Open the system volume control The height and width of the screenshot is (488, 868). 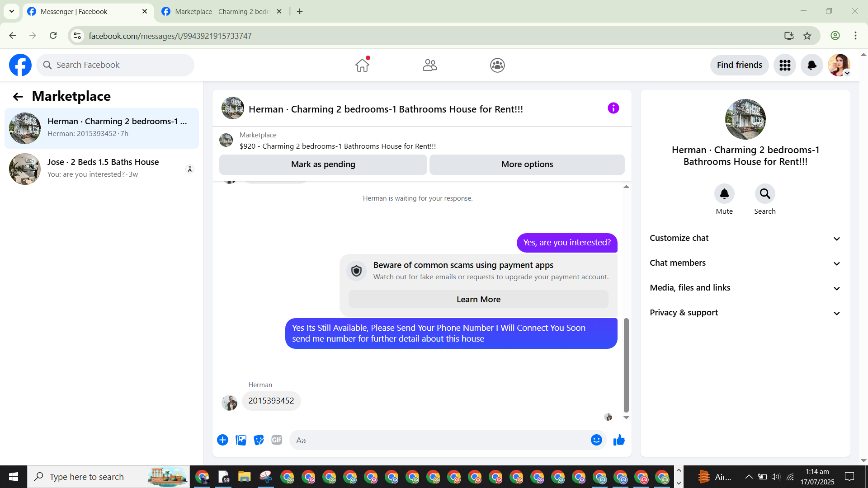776,477
